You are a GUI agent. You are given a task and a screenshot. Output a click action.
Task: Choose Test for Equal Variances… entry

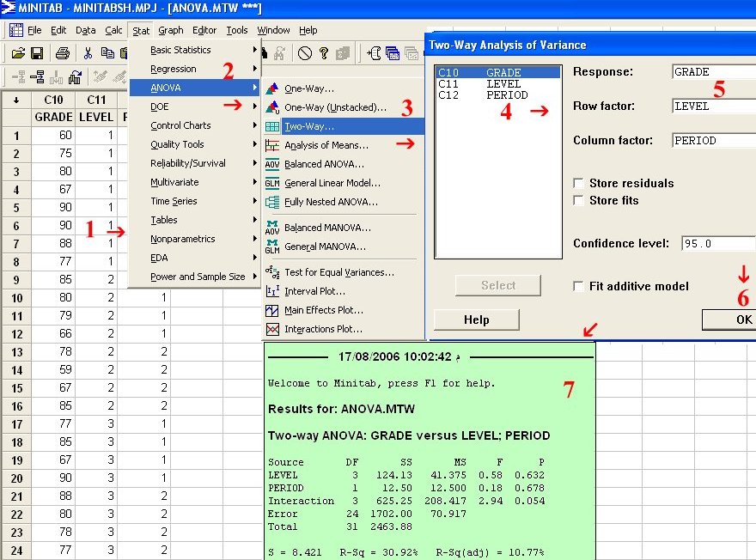[x=339, y=272]
